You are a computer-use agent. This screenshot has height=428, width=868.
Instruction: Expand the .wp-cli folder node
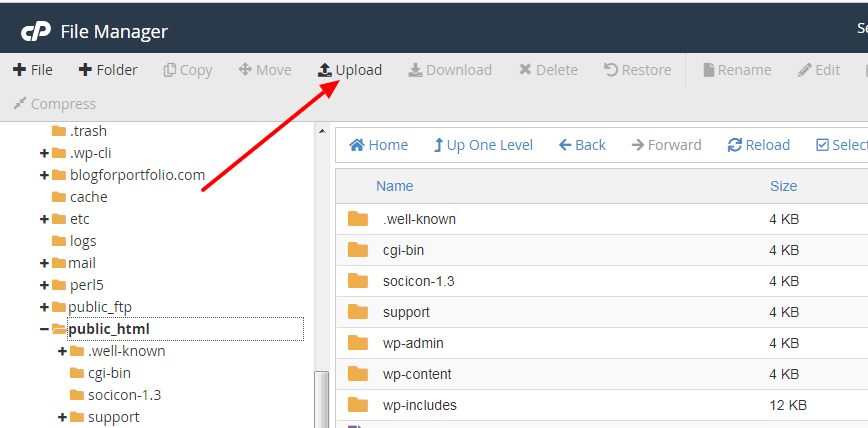(44, 153)
